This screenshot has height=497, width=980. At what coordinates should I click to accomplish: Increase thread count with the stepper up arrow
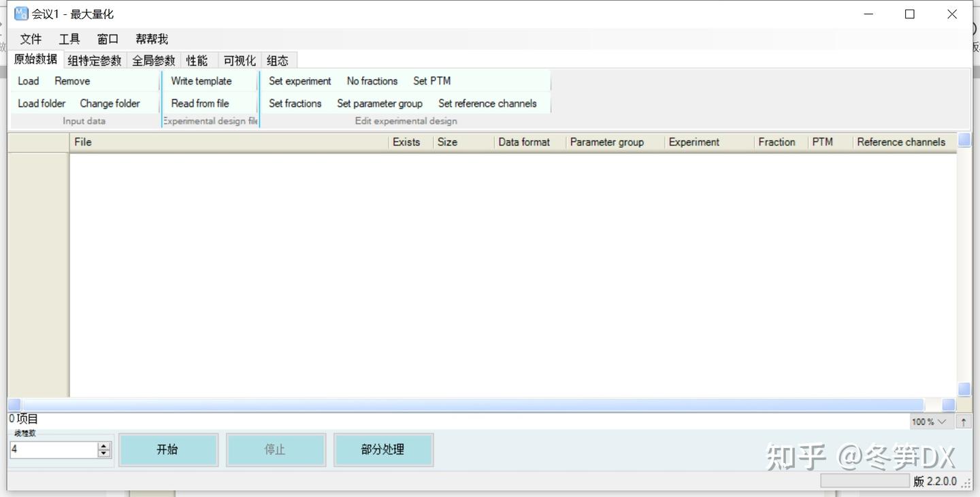103,445
